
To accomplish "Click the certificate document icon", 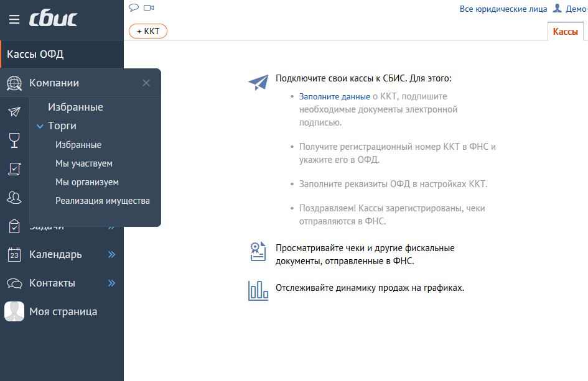I will click(x=258, y=251).
